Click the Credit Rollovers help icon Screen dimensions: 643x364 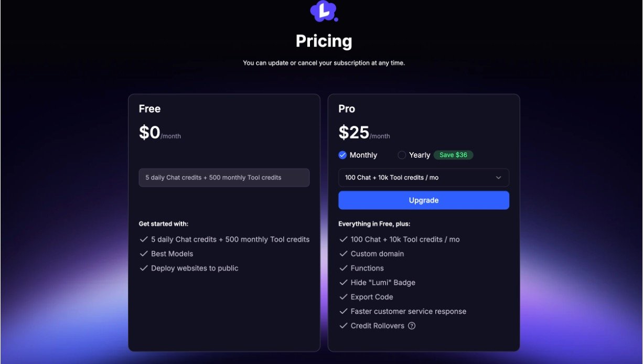412,326
